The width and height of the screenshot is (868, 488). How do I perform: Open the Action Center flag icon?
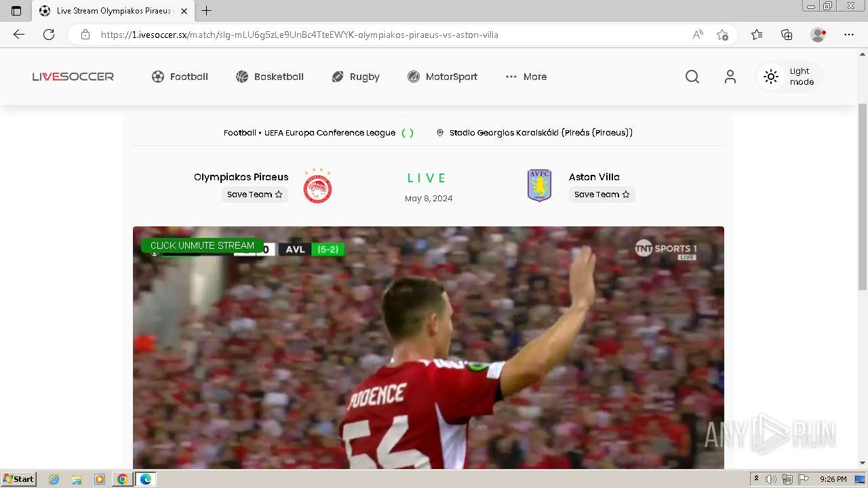[x=804, y=479]
